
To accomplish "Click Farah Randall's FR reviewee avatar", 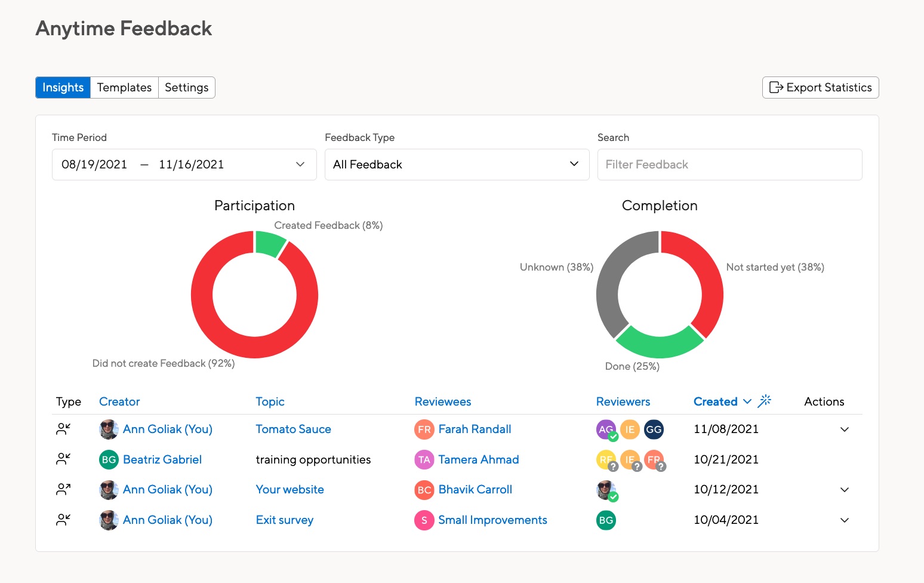I will point(423,429).
